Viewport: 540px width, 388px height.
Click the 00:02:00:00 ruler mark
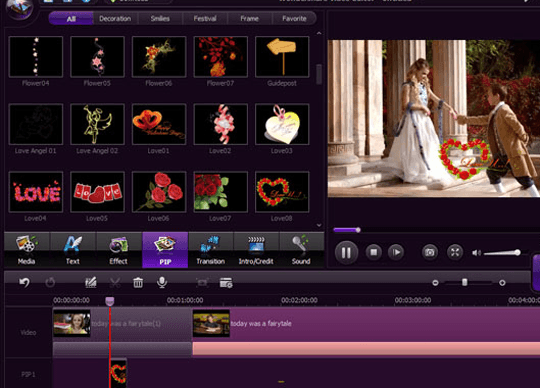pyautogui.click(x=299, y=300)
